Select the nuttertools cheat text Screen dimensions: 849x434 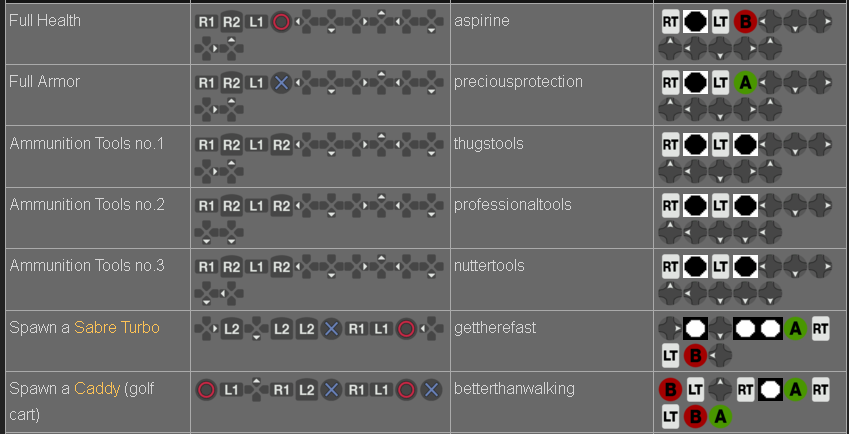[x=489, y=266]
